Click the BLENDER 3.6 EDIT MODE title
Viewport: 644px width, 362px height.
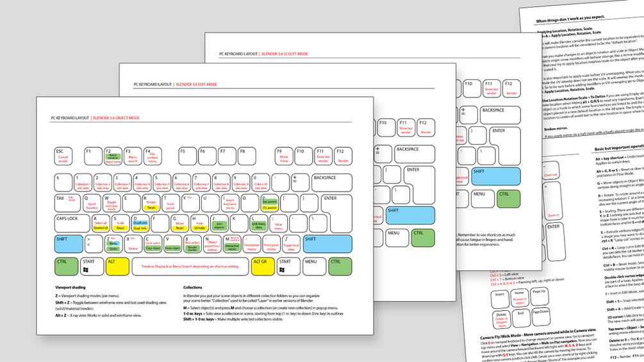coord(196,84)
